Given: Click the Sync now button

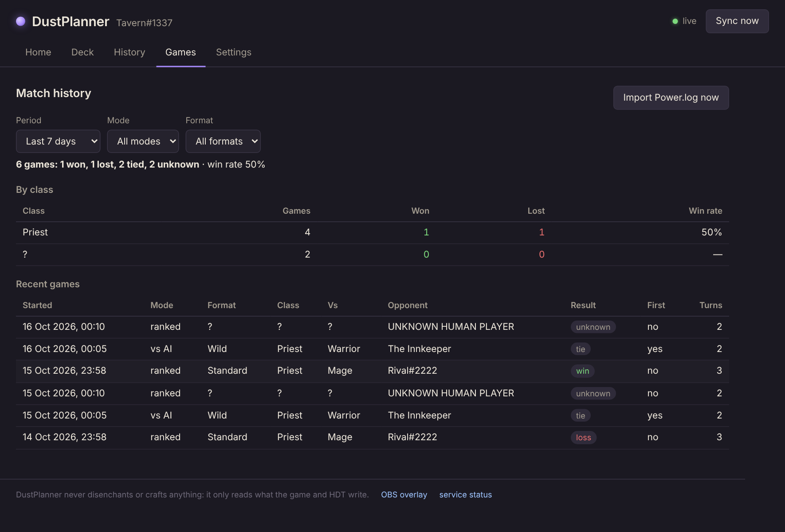Looking at the screenshot, I should (x=737, y=21).
